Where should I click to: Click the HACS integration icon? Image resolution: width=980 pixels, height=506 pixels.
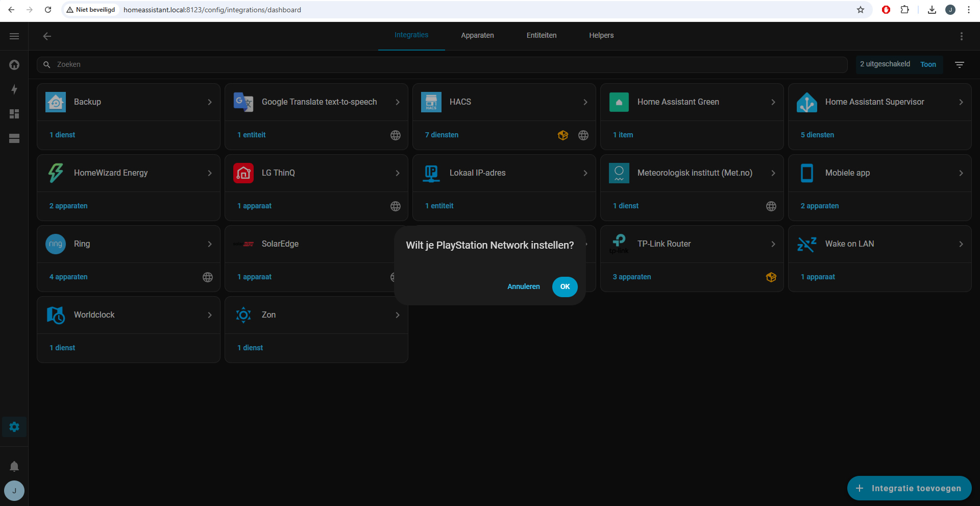431,102
